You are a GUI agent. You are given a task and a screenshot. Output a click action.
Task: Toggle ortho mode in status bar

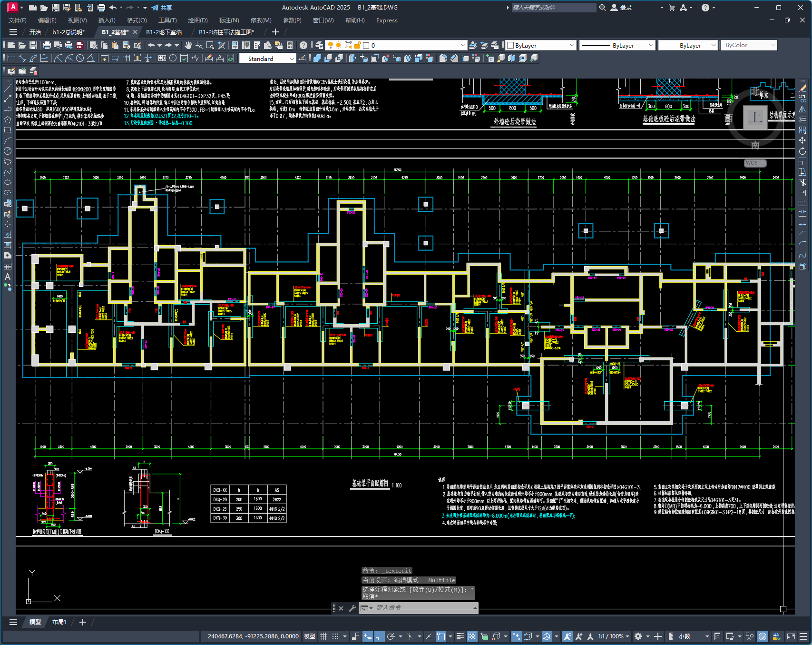[x=379, y=636]
